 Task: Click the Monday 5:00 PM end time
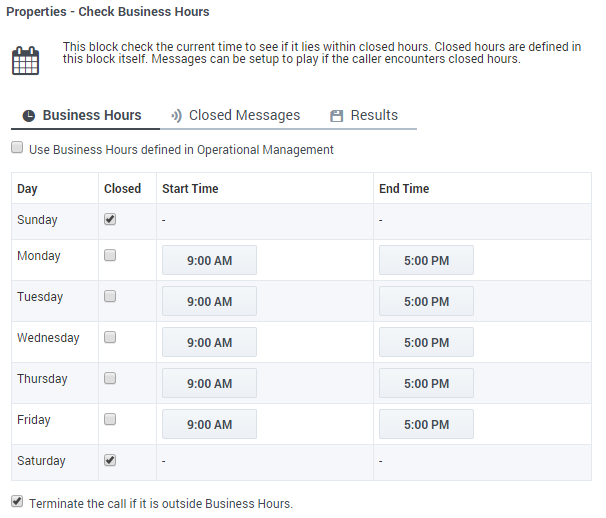426,260
